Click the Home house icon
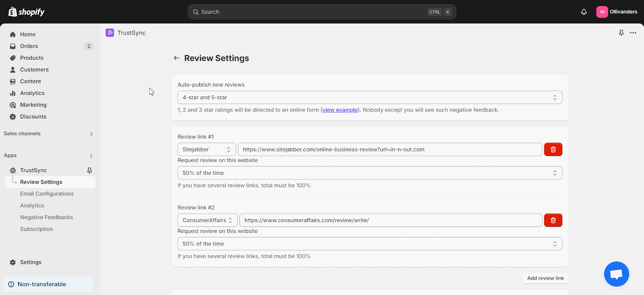The width and height of the screenshot is (644, 295). pyautogui.click(x=13, y=34)
